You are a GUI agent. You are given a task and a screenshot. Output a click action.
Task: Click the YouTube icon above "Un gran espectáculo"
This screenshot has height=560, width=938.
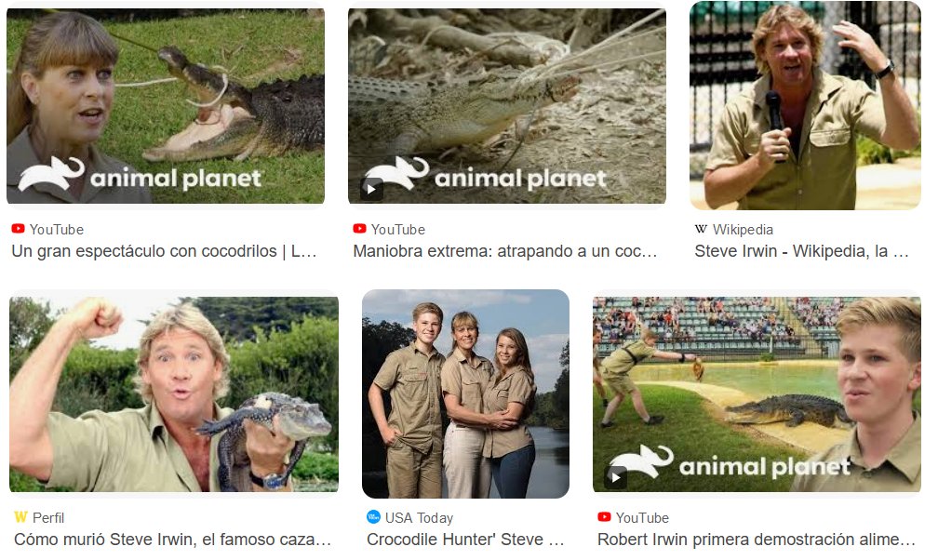18,229
